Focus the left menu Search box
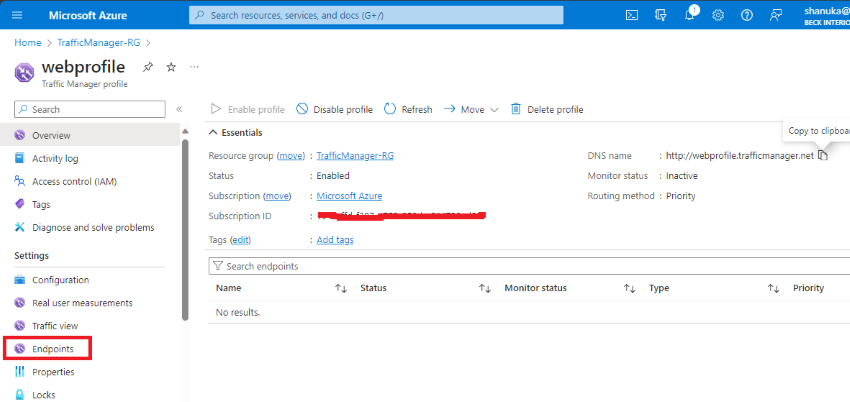Viewport: 850px width, 402px height. [x=89, y=109]
